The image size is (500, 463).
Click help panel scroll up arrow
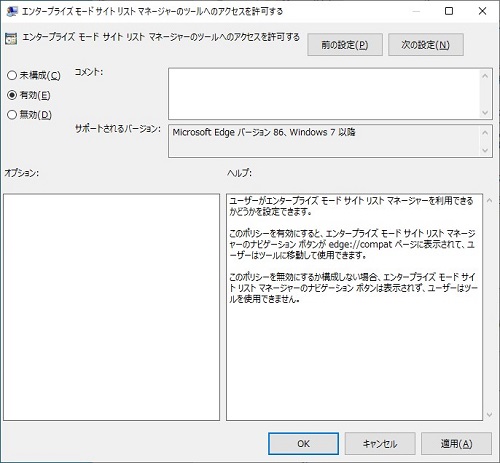coord(489,200)
